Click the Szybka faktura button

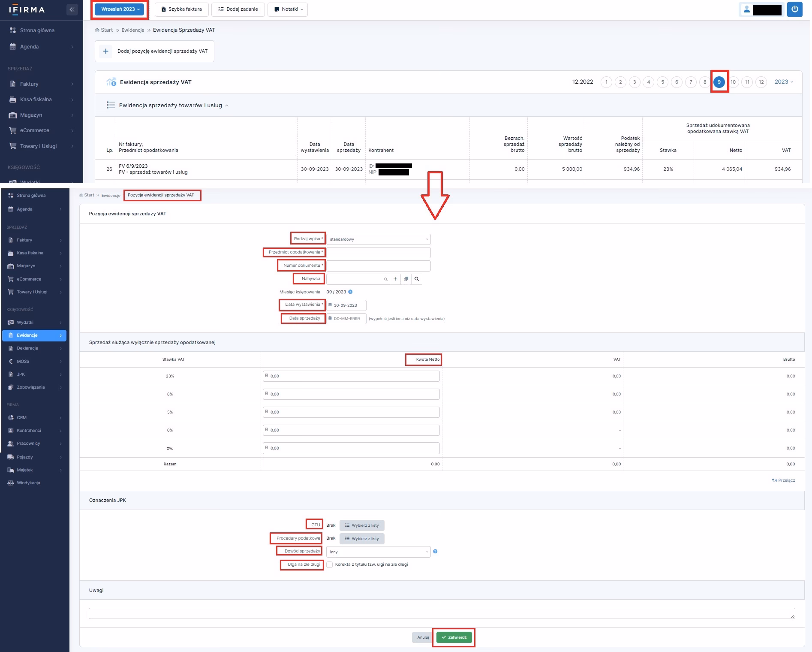coord(181,9)
